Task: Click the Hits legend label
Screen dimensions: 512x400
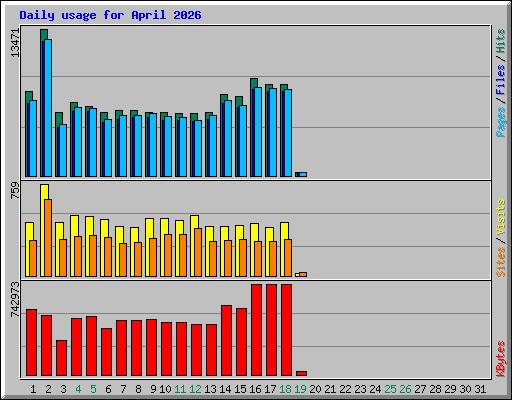Action: pyautogui.click(x=501, y=41)
